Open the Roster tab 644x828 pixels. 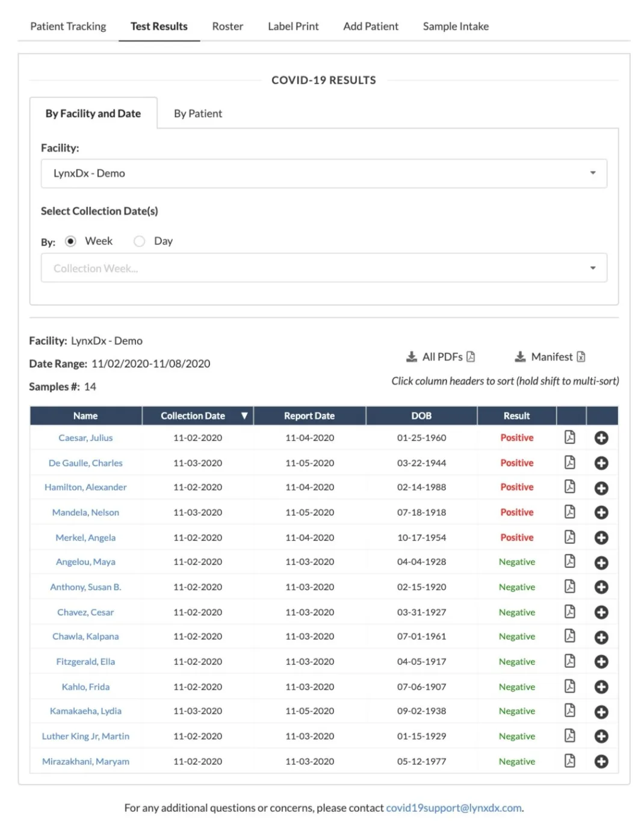coord(228,26)
